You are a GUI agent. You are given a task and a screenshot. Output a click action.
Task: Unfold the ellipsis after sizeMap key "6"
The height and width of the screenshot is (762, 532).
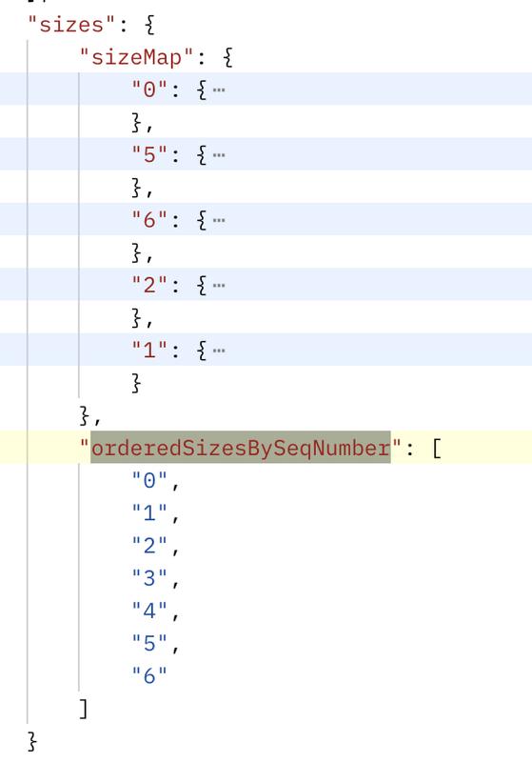pyautogui.click(x=219, y=220)
